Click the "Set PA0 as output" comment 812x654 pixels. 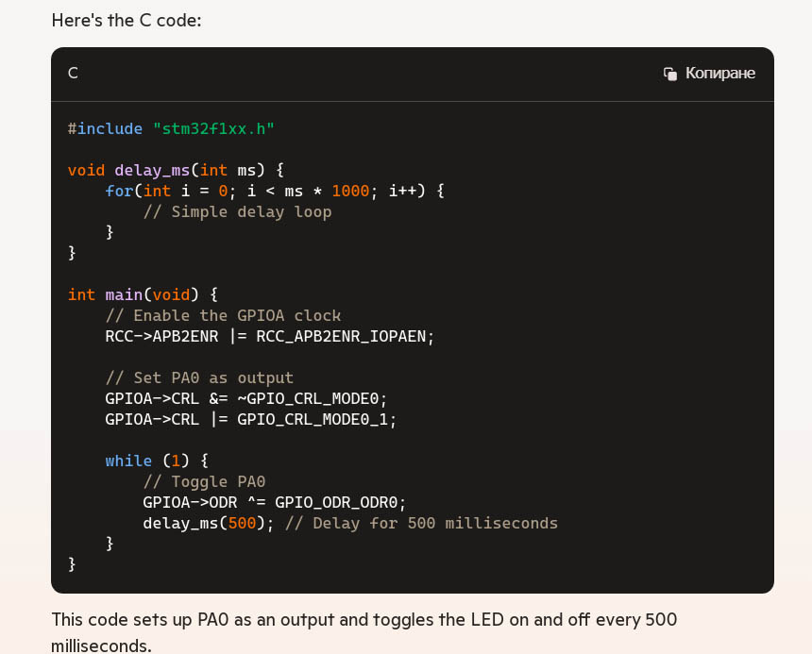(199, 377)
